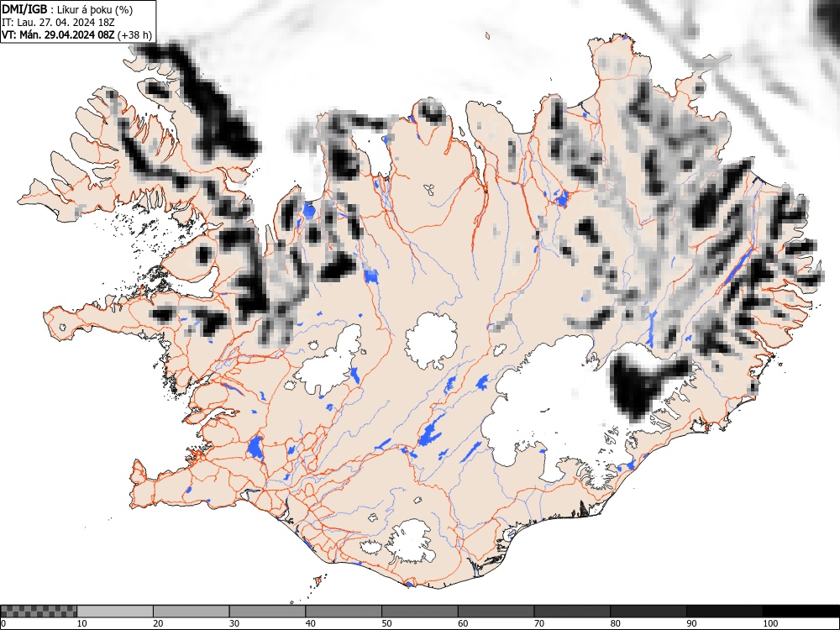840x630 pixels.
Task: Select the initial time line 'IT: Lau. 27. 04. 2024 18Z'
Action: tap(59, 23)
